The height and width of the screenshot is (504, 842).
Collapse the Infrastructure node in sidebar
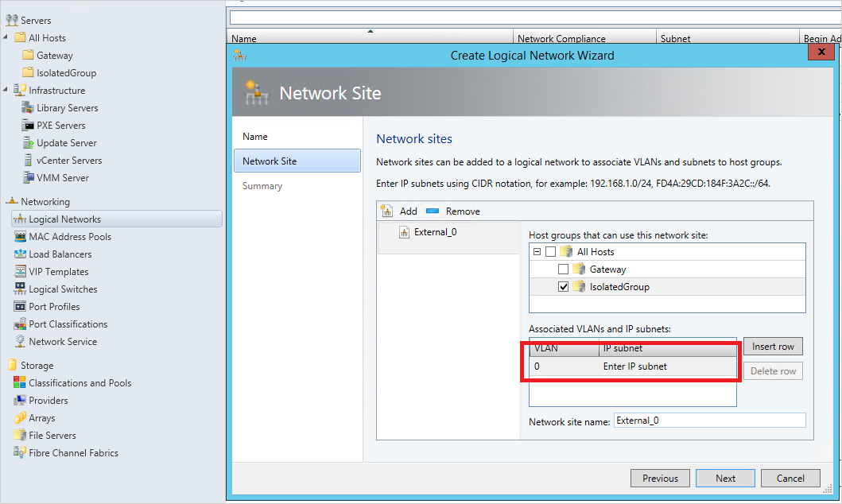[6, 89]
